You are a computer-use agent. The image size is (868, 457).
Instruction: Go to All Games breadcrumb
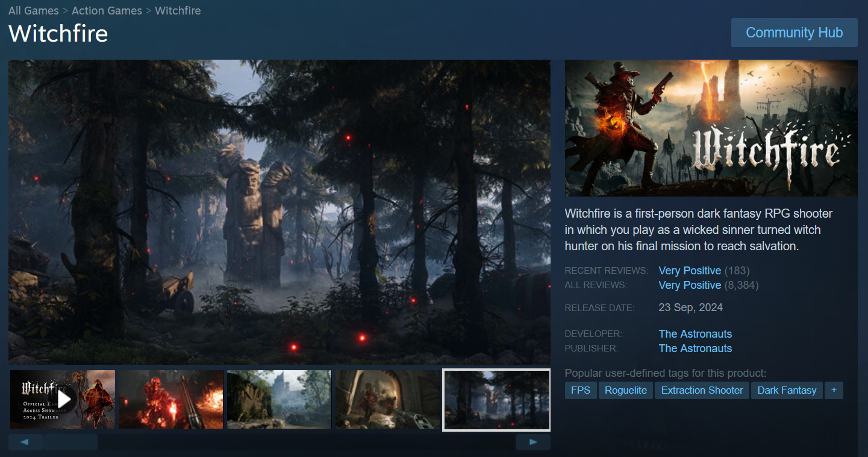[34, 11]
